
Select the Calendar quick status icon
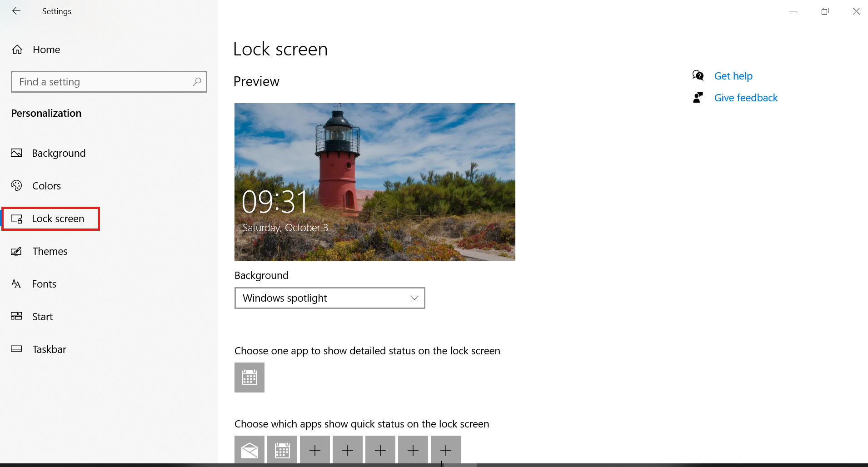pos(282,450)
